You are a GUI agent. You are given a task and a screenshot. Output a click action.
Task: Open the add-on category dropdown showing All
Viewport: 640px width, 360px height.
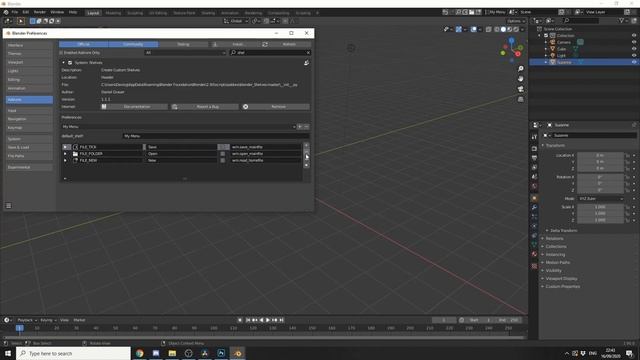pyautogui.click(x=185, y=53)
